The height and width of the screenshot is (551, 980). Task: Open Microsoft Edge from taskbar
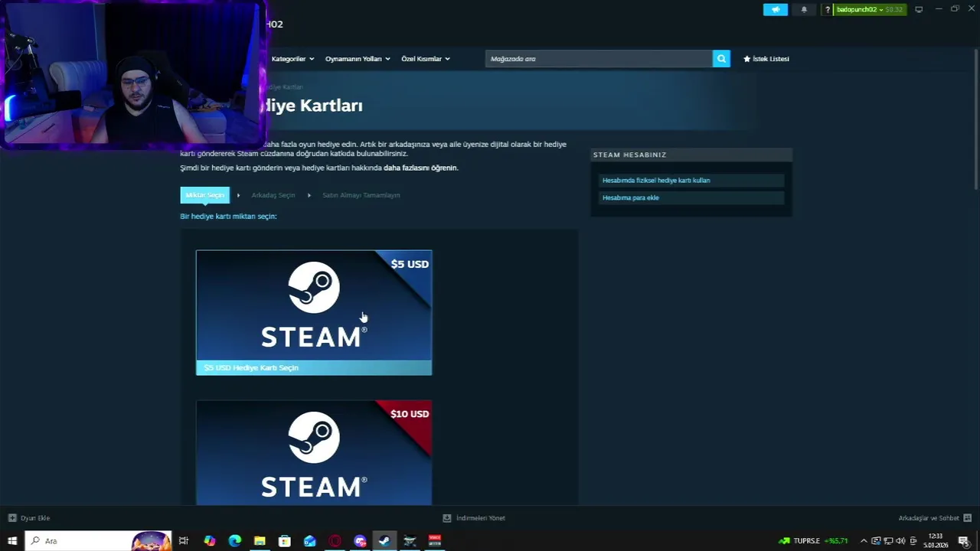pyautogui.click(x=234, y=541)
